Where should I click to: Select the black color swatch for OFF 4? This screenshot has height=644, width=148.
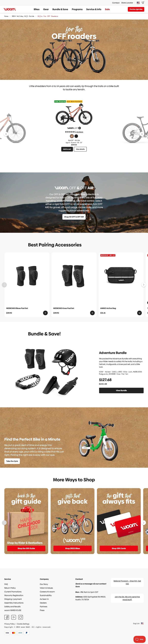tap(76, 136)
